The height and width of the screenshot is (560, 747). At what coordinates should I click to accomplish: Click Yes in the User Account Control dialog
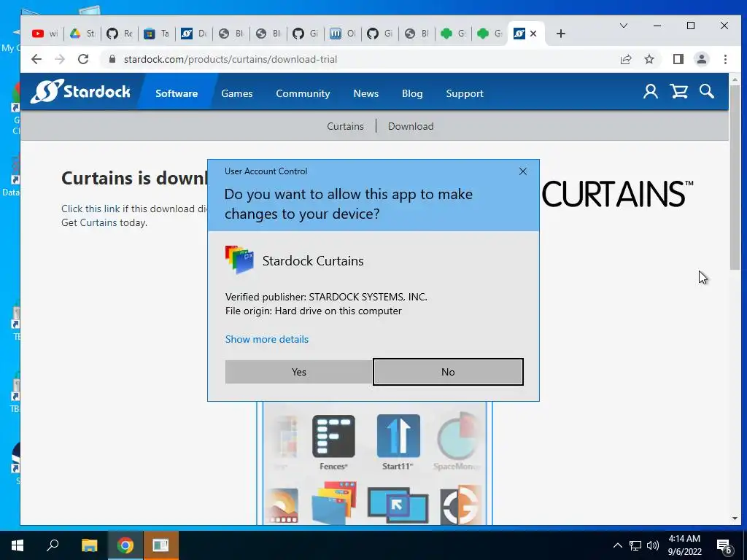(x=298, y=372)
